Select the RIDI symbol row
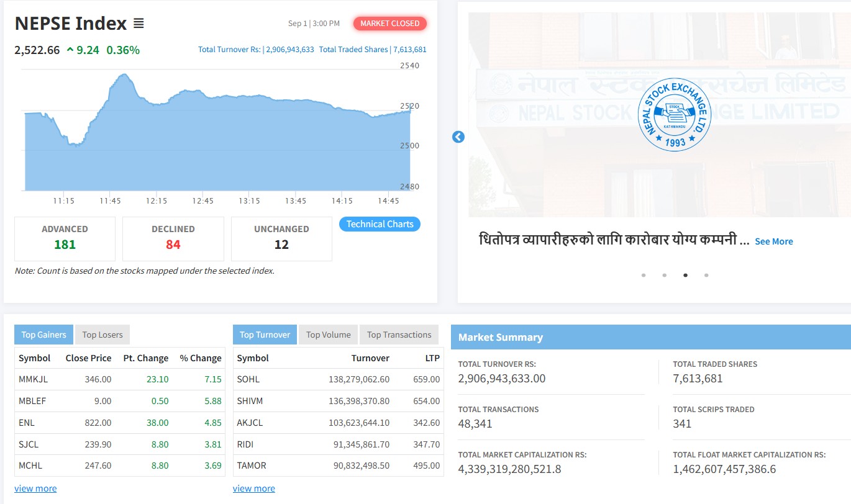This screenshot has height=504, width=851. [x=339, y=444]
